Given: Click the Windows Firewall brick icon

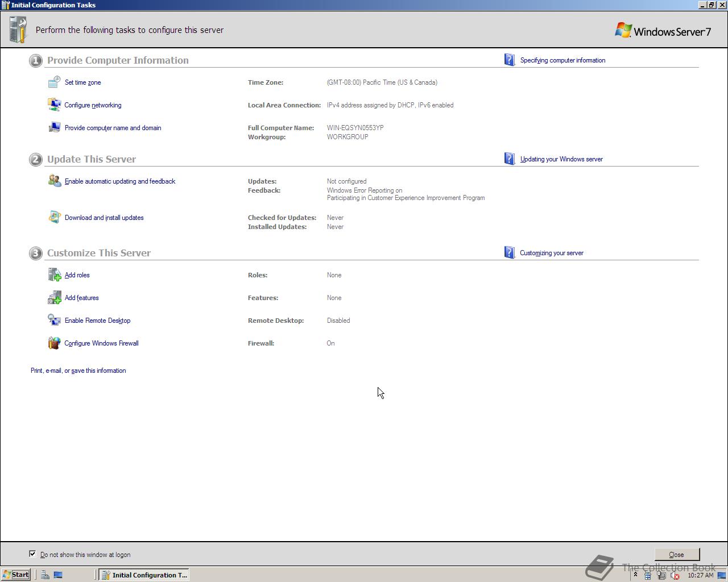Looking at the screenshot, I should pos(54,343).
